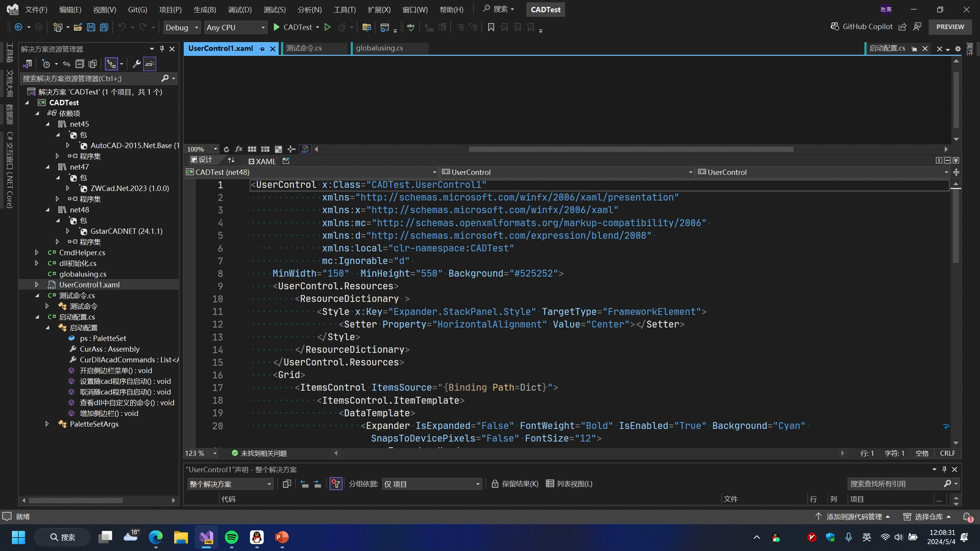Open the Any CPU platform dropdown
Screen dimensions: 980x551
click(235, 28)
